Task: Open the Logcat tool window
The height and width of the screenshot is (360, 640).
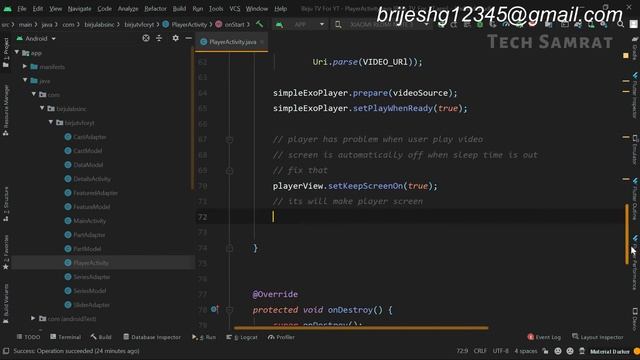Action: click(x=242, y=337)
